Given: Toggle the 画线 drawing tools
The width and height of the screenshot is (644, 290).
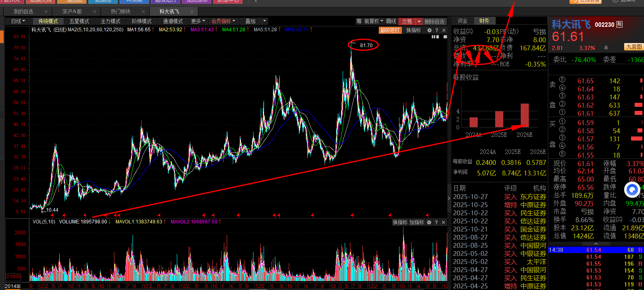Looking at the screenshot, I should click(x=391, y=21).
